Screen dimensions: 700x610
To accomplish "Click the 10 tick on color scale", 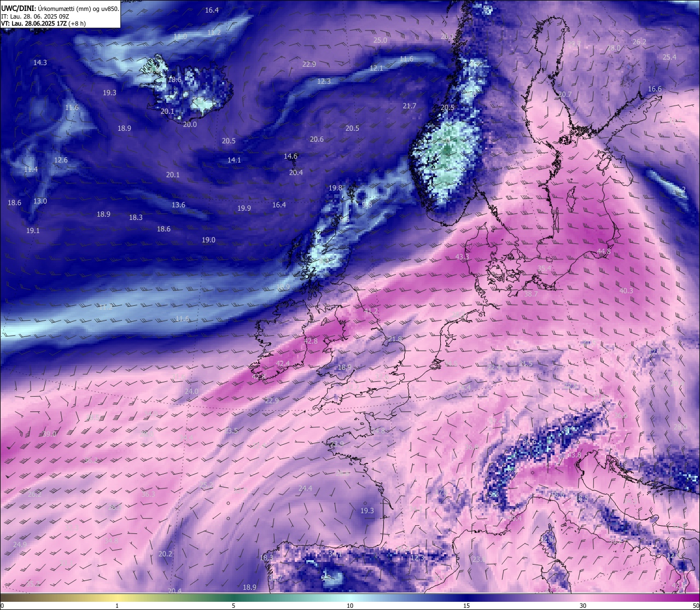I will pos(350,606).
